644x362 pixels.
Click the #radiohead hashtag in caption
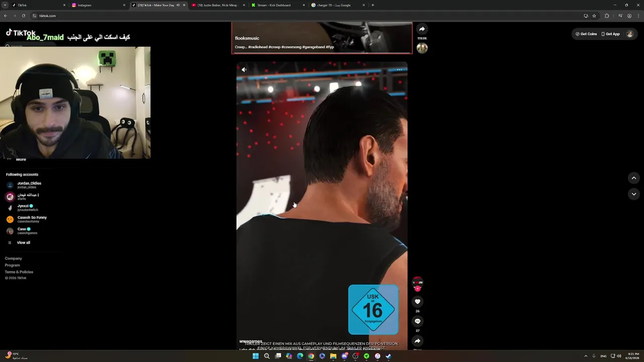click(x=258, y=47)
